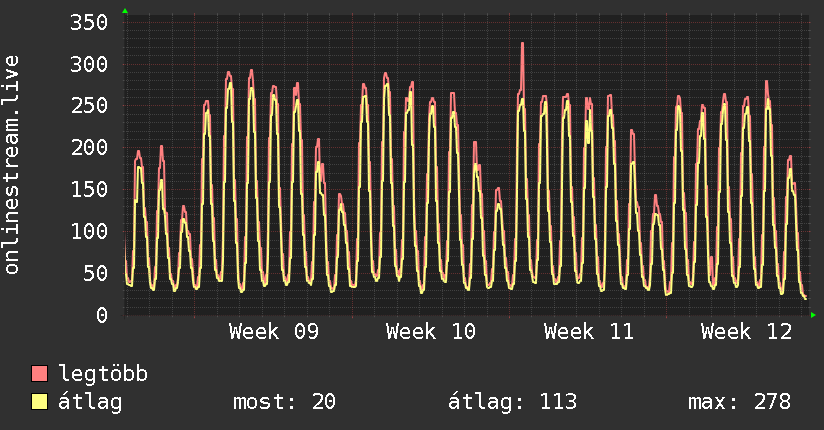Click the Week 11 axis label
Screen dimensions: 824x430
coord(589,332)
